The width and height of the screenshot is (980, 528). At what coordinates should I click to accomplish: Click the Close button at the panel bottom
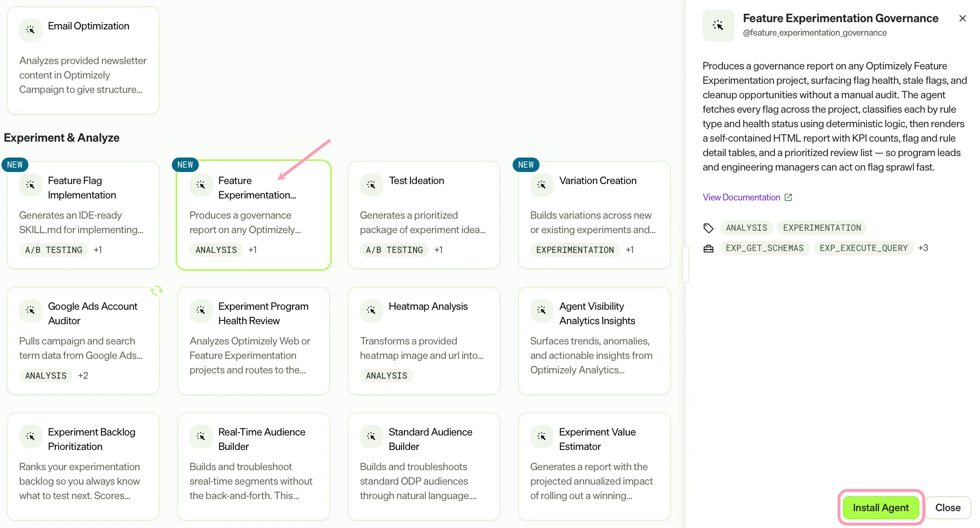coord(948,508)
